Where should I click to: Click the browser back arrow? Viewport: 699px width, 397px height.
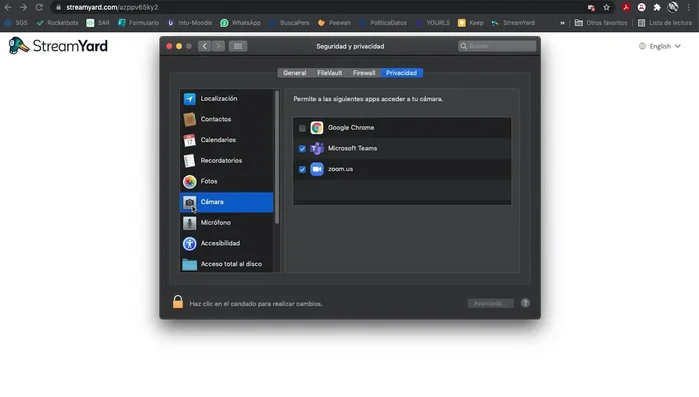8,7
